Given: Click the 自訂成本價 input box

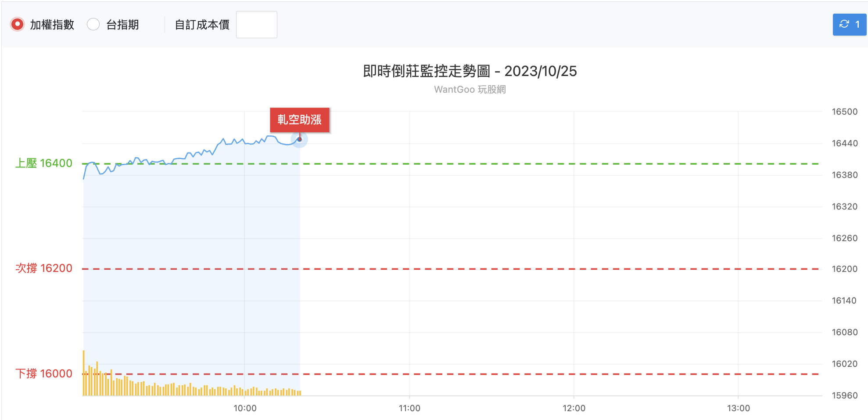Looking at the screenshot, I should point(256,25).
